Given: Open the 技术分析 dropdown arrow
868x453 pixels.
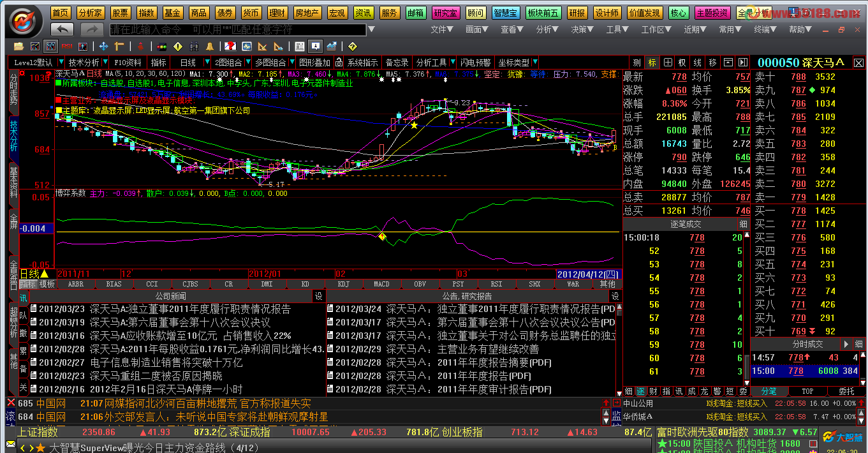Looking at the screenshot, I should (105, 62).
